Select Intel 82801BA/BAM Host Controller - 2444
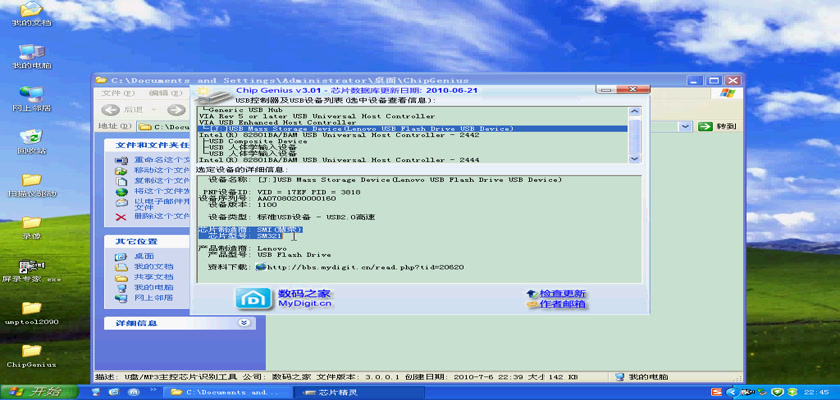 pos(412,160)
